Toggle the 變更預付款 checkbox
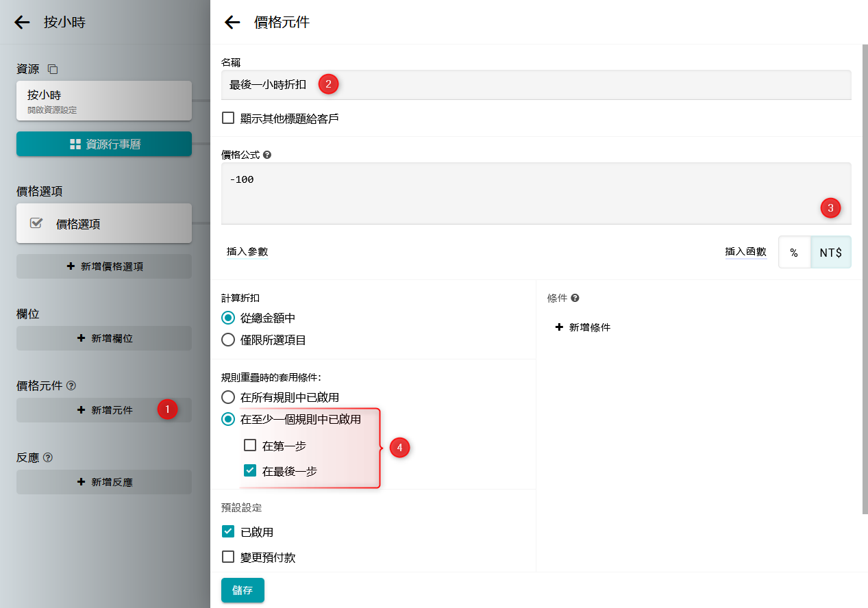 (228, 557)
